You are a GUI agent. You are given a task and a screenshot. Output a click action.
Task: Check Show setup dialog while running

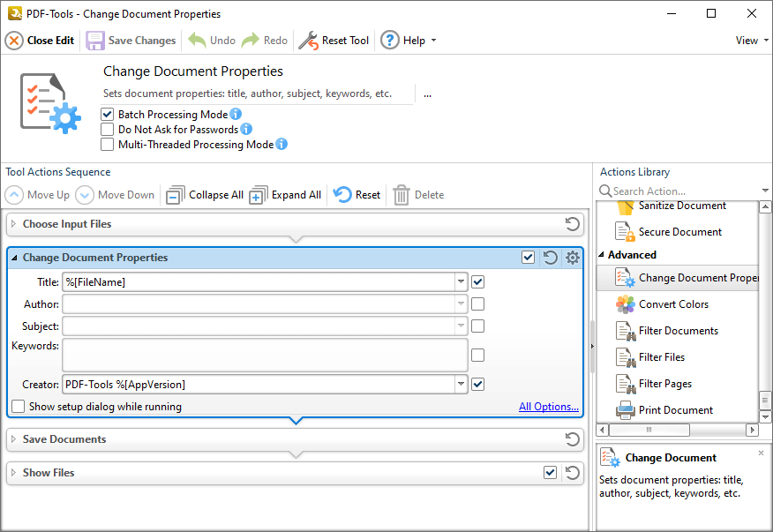[18, 406]
